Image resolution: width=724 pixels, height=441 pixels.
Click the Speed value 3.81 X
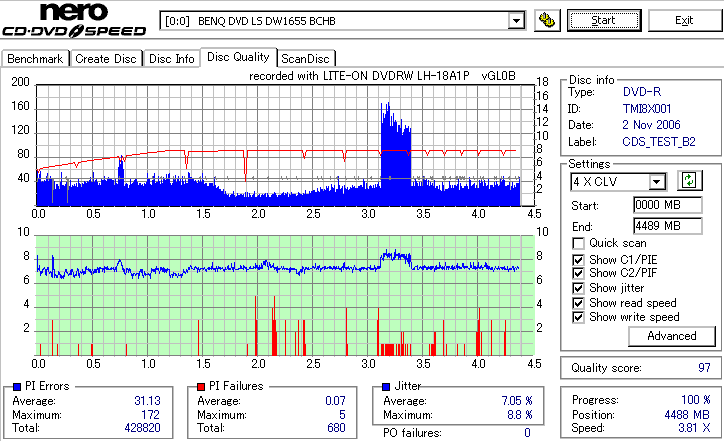pos(694,428)
